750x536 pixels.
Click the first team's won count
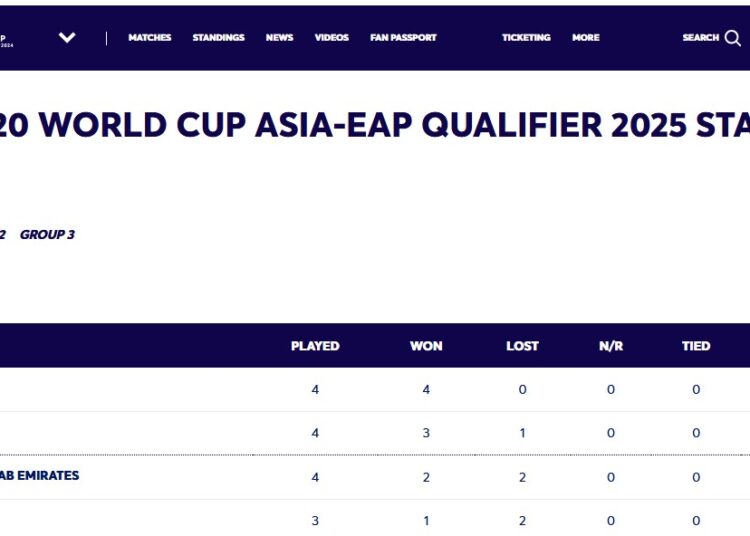pyautogui.click(x=426, y=390)
